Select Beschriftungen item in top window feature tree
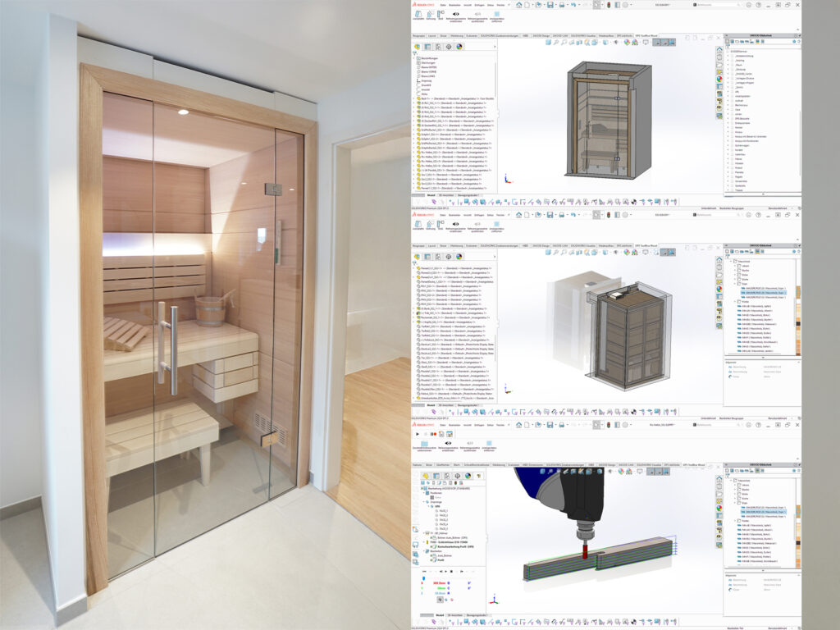Image resolution: width=840 pixels, height=630 pixels. pos(430,58)
